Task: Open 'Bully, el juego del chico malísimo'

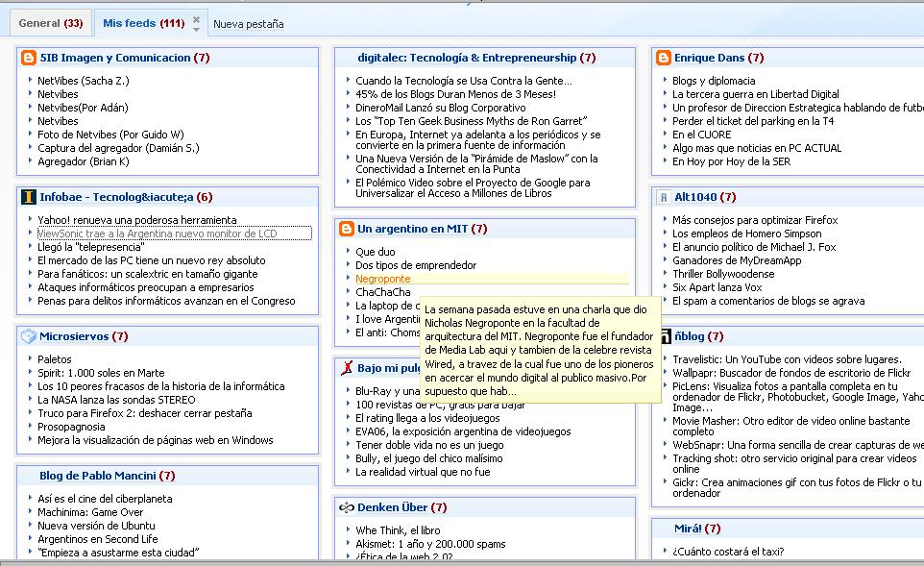Action: [429, 458]
